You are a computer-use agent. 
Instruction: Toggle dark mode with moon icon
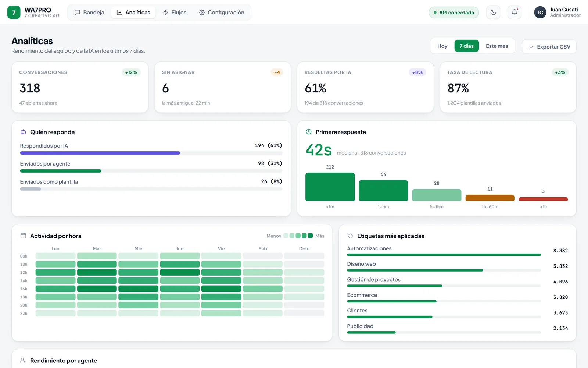point(493,12)
